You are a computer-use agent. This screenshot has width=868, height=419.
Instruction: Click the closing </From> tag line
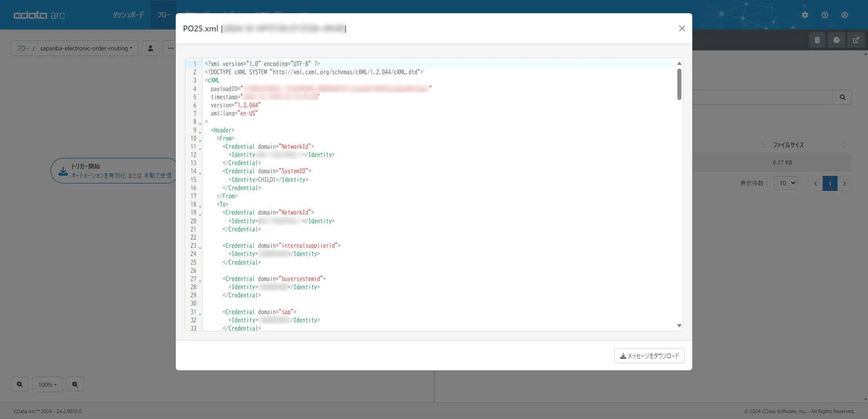[227, 196]
